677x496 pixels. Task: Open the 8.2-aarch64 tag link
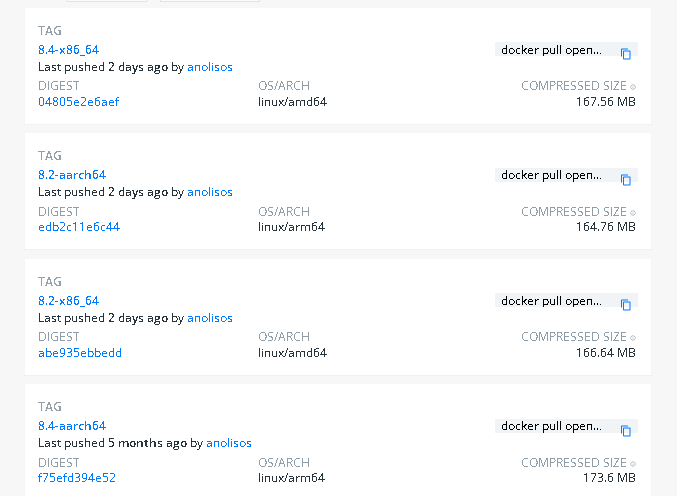click(x=72, y=175)
